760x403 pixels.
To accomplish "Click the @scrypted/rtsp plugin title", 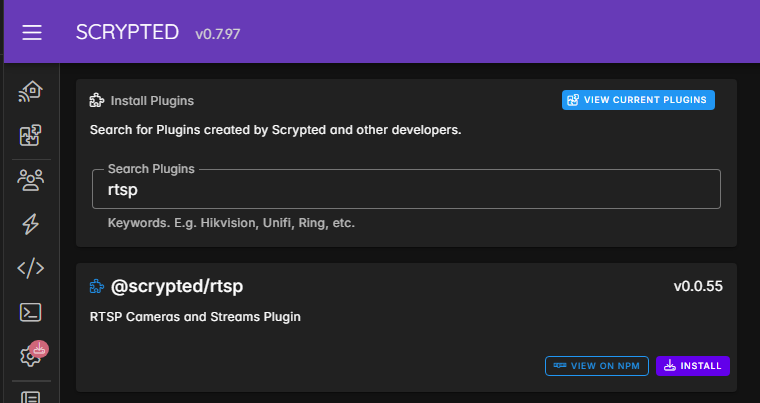I will pyautogui.click(x=177, y=287).
